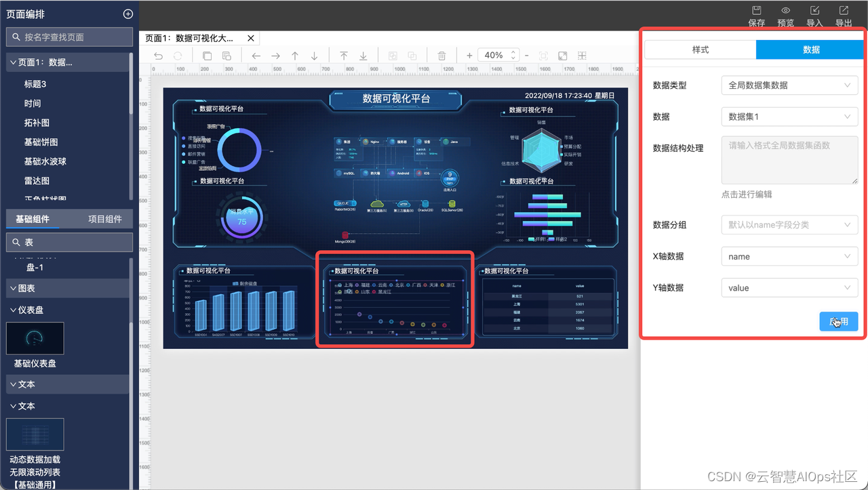Add a new page with the plus circle

[x=127, y=14]
